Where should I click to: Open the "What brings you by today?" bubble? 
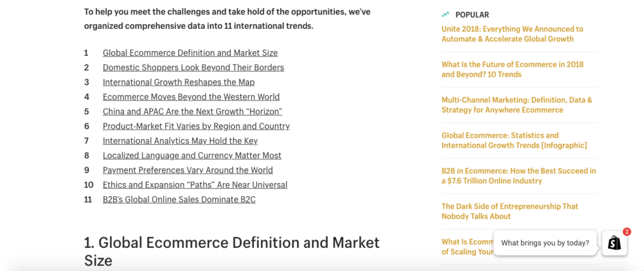click(545, 243)
